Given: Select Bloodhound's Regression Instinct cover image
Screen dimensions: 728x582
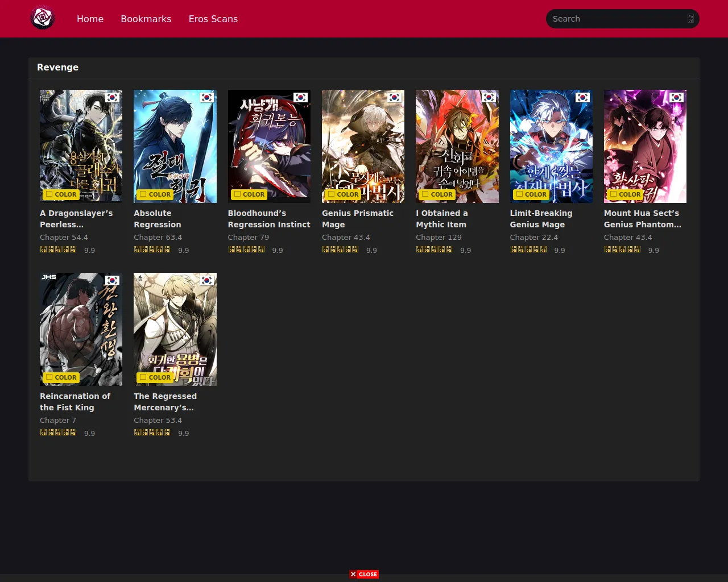Looking at the screenshot, I should 269,146.
